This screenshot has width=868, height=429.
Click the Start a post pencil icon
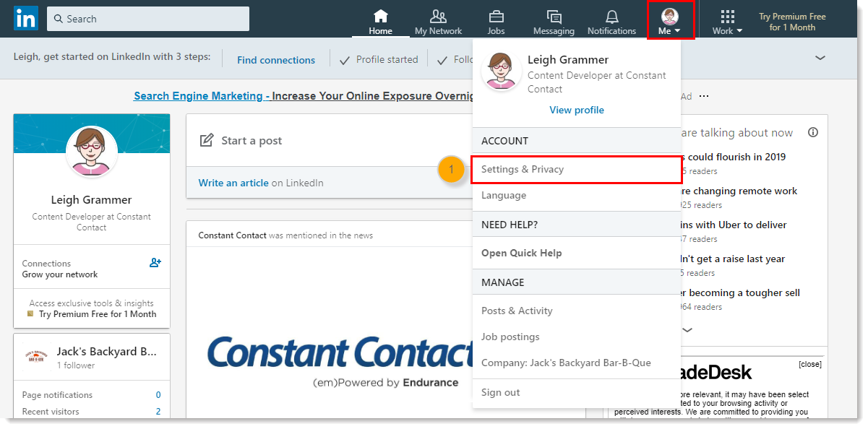207,141
